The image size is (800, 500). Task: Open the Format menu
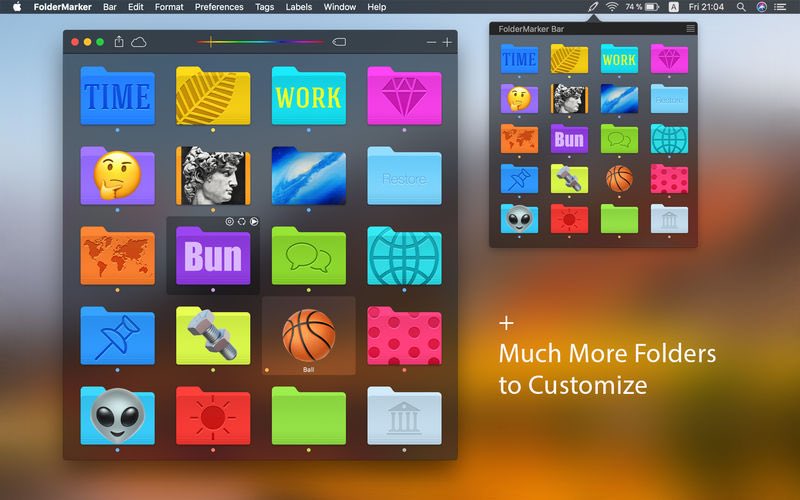point(169,7)
